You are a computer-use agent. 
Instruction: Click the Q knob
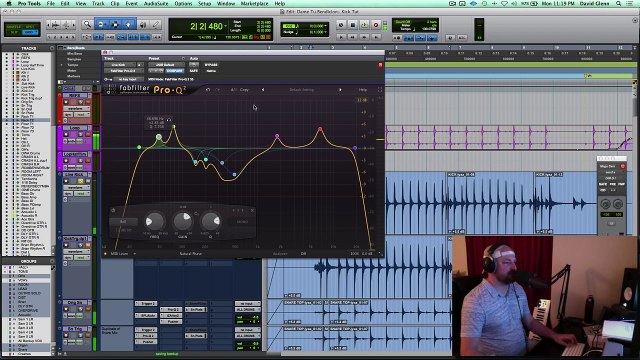point(211,221)
